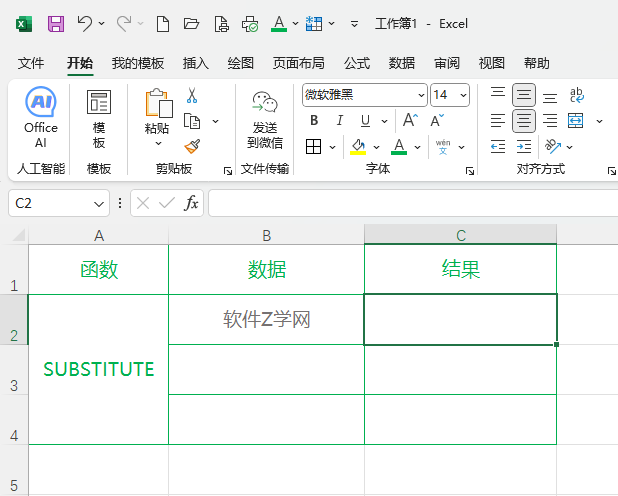Screen dimensions: 618x496
Task: Click the Print Preview icon
Action: pos(222,24)
